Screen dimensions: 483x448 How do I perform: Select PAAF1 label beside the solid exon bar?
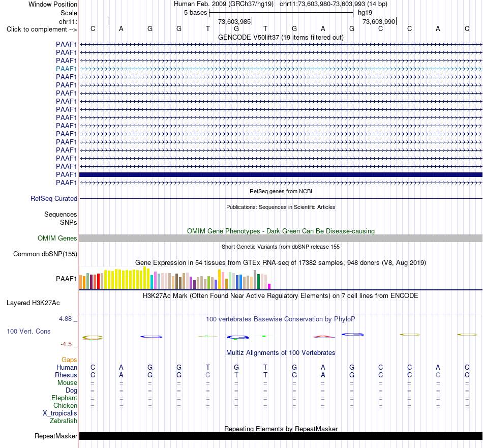[x=66, y=174]
